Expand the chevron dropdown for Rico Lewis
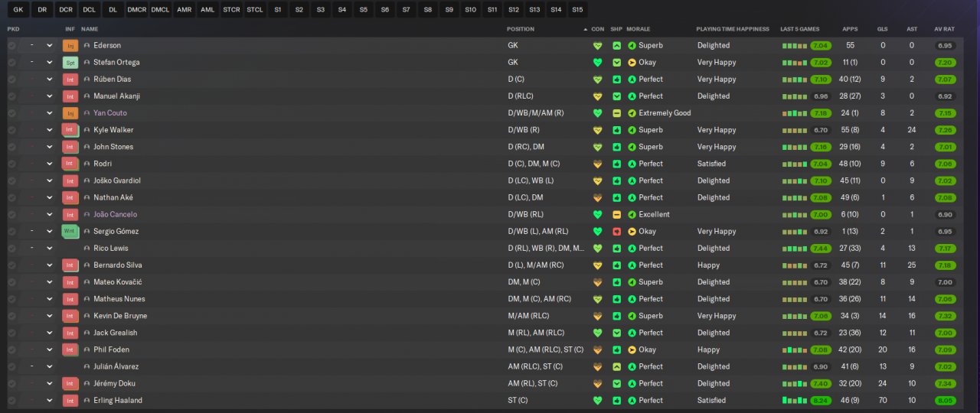This screenshot has height=413, width=980. click(50, 249)
